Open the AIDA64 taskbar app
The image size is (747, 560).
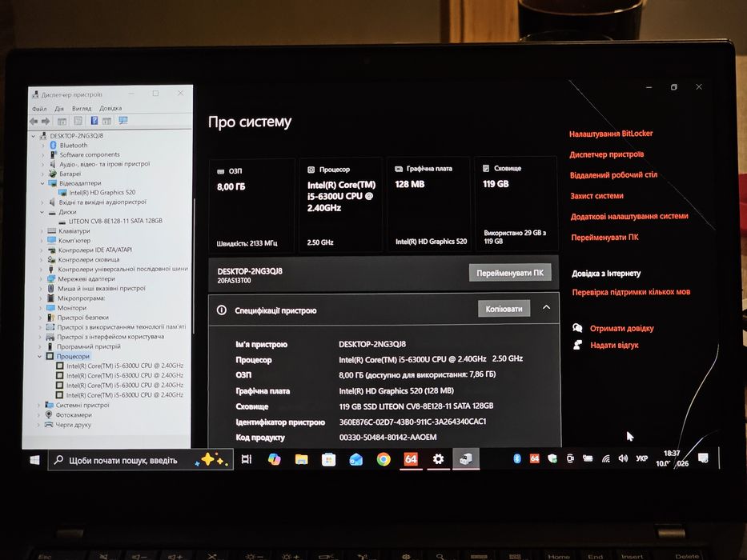pyautogui.click(x=411, y=459)
